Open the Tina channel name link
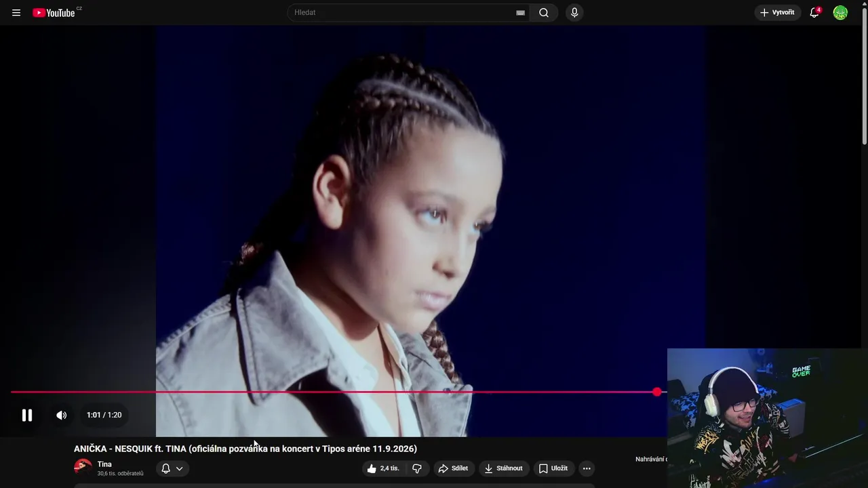 pyautogui.click(x=104, y=464)
